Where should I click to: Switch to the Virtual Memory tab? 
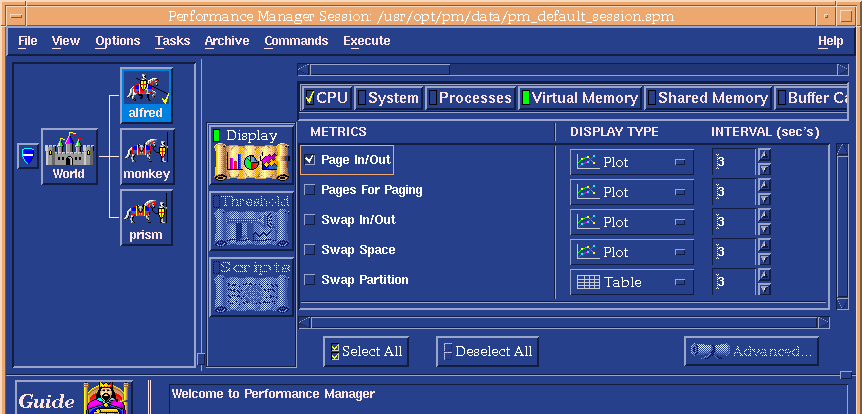point(579,98)
